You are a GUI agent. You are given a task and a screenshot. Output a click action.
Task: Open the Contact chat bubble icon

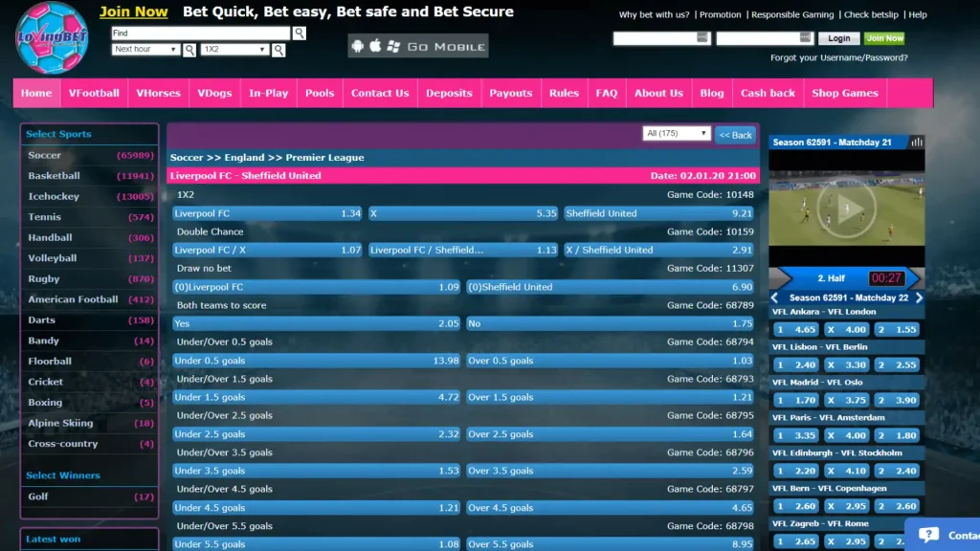click(928, 535)
